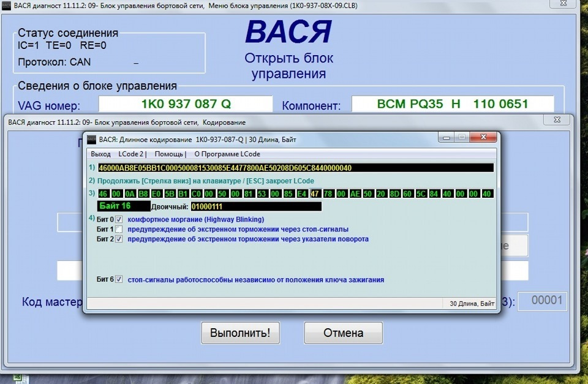588x384 pixels.
Task: Select byte cell B8
Action: pyautogui.click(x=143, y=194)
